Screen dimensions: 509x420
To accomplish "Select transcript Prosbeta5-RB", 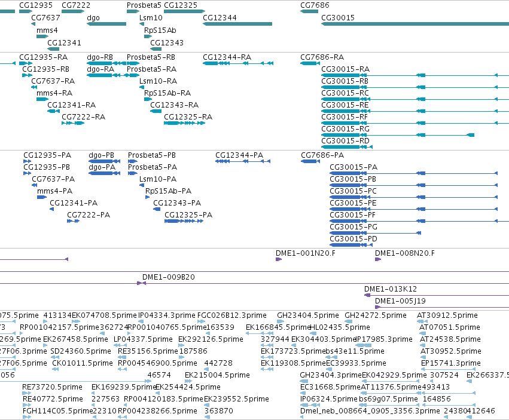I will point(151,57).
